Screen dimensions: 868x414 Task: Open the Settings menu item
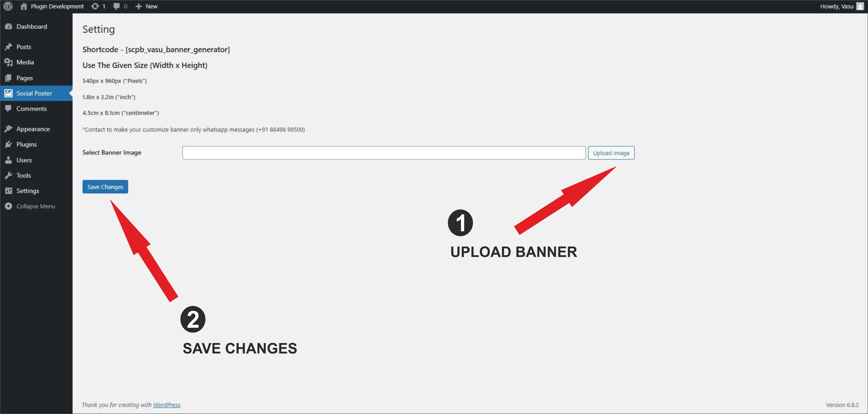click(x=28, y=191)
